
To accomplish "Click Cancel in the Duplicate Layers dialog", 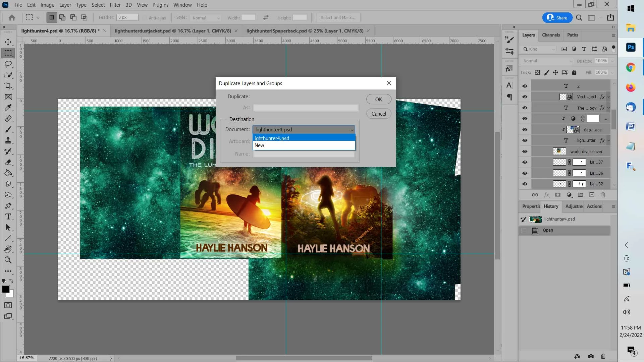I will click(378, 114).
